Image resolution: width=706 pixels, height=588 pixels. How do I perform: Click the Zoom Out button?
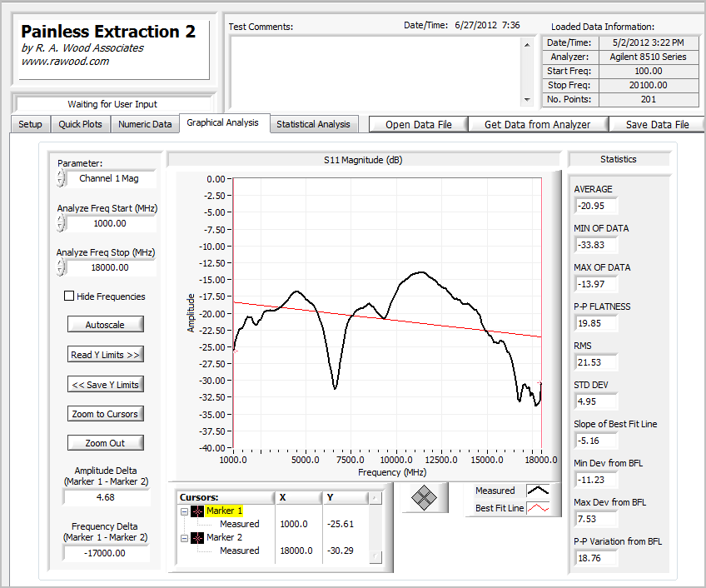coord(106,443)
